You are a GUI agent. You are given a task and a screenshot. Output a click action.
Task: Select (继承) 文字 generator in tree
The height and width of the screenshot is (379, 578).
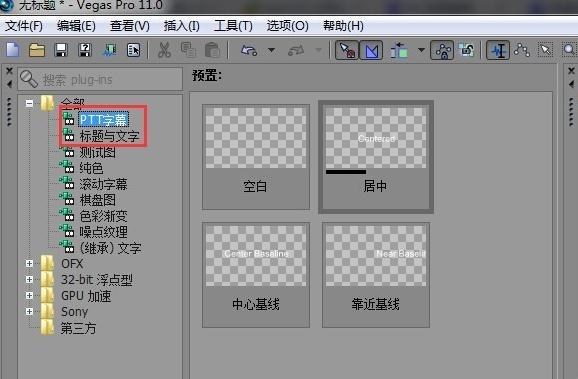pyautogui.click(x=111, y=248)
